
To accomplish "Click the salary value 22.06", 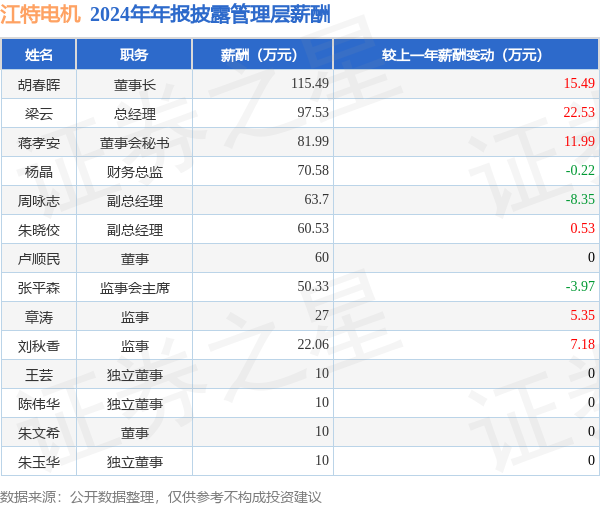I will click(x=313, y=345).
